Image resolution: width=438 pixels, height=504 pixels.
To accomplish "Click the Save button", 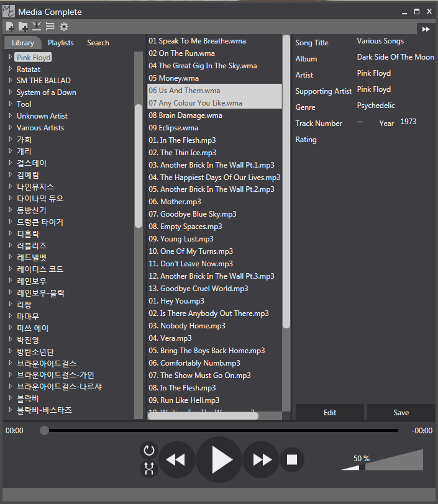I will coord(401,413).
